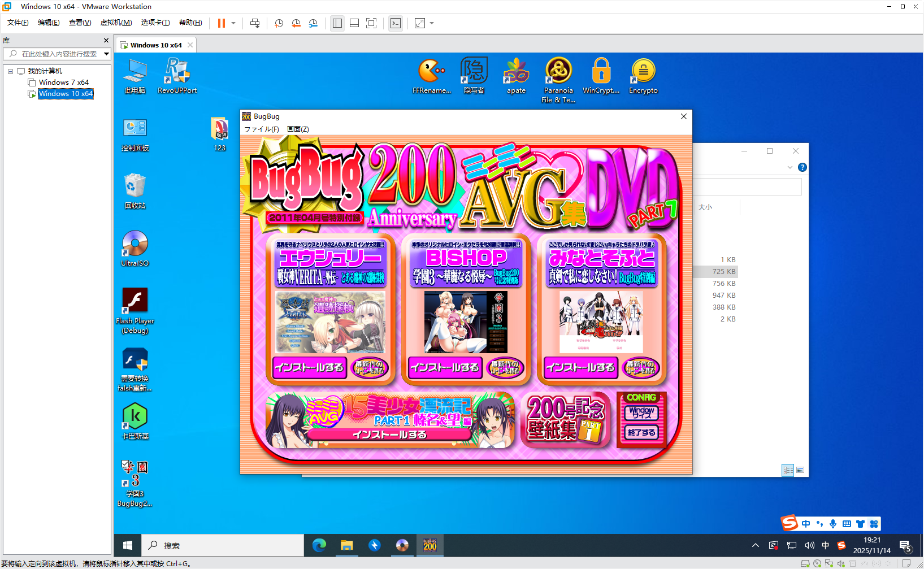Collapse the 我的计算机 tree node
The height and width of the screenshot is (569, 924).
[10, 70]
